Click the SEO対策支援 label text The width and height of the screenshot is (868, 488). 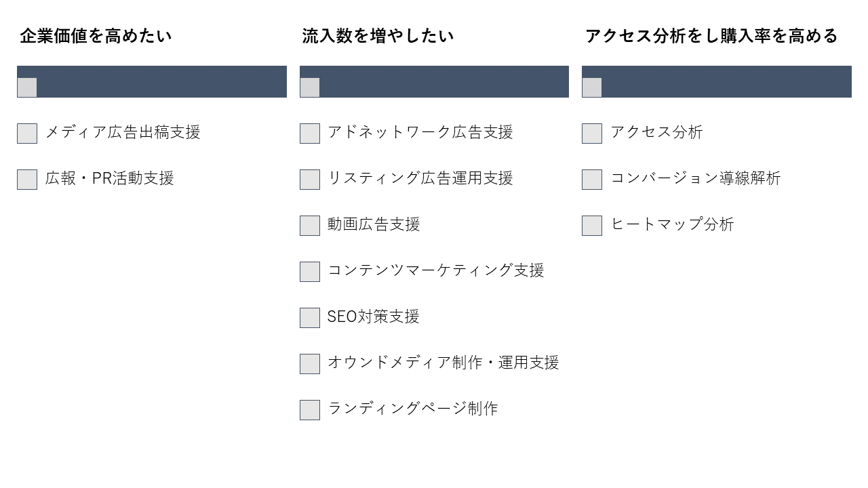click(374, 317)
